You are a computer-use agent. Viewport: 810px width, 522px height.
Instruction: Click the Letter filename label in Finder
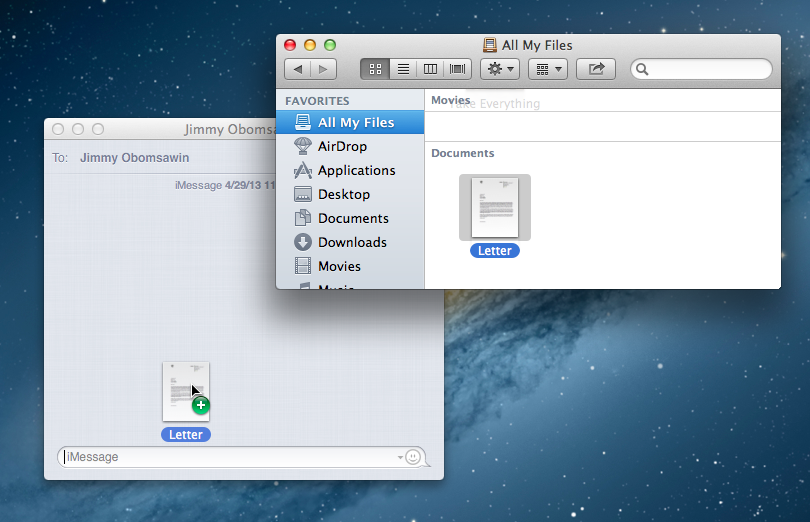495,251
